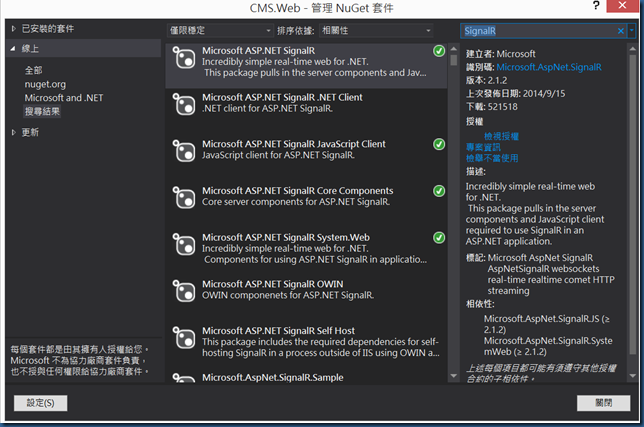Select the Microsoft ASP.NET SignalR JavaScript Client row
The height and width of the screenshot is (427, 644).
pos(306,158)
